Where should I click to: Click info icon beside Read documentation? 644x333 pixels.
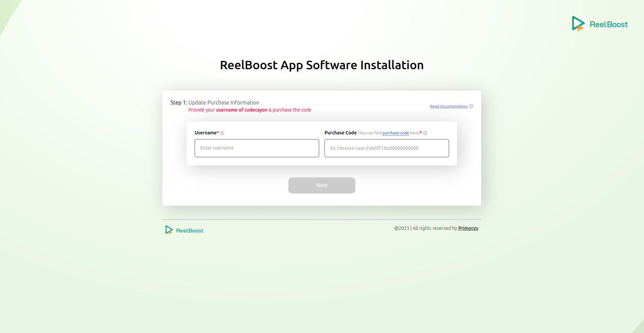click(471, 106)
